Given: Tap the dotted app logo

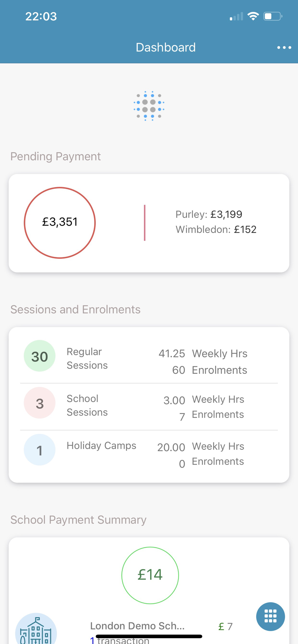Looking at the screenshot, I should coord(149,106).
